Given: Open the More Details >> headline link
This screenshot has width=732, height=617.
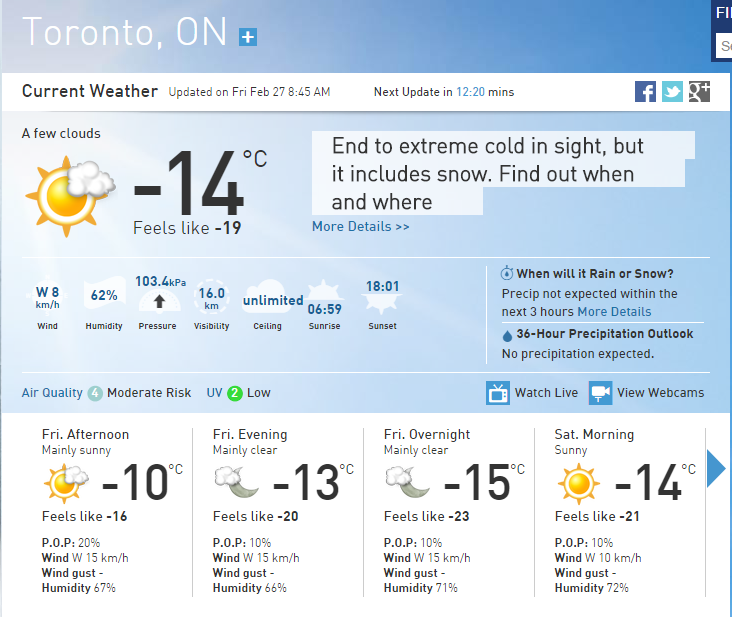Looking at the screenshot, I should click(x=360, y=227).
